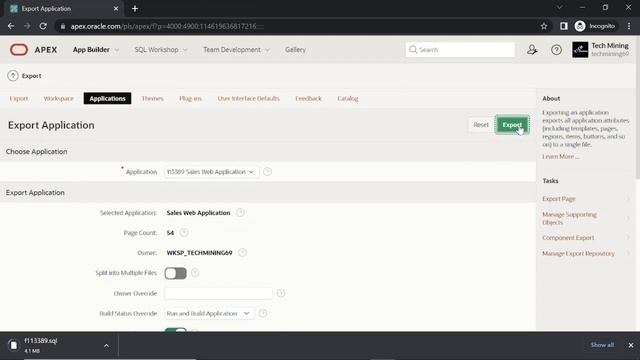Focus the Owner Override text field

click(x=218, y=293)
